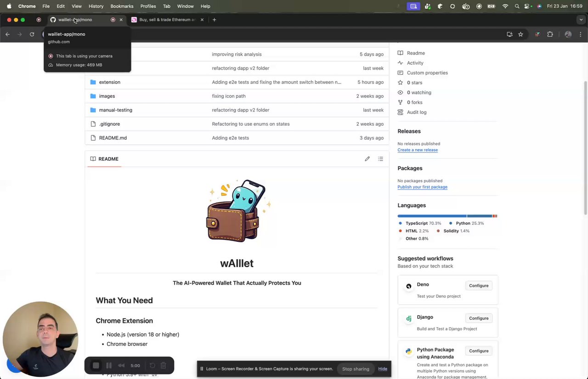Open the Releases heading link
Screen dimensions: 588x379
pos(409,131)
